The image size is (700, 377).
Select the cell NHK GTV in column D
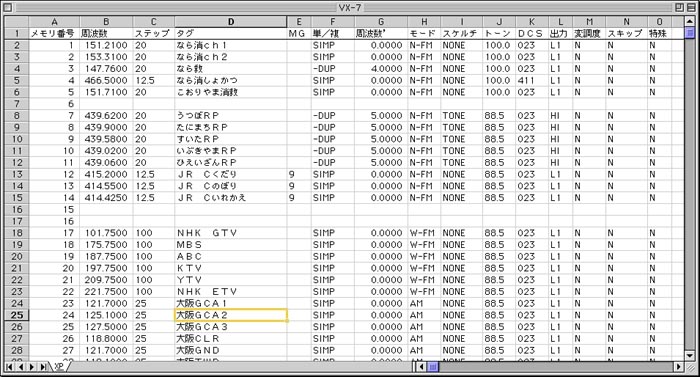click(x=231, y=233)
